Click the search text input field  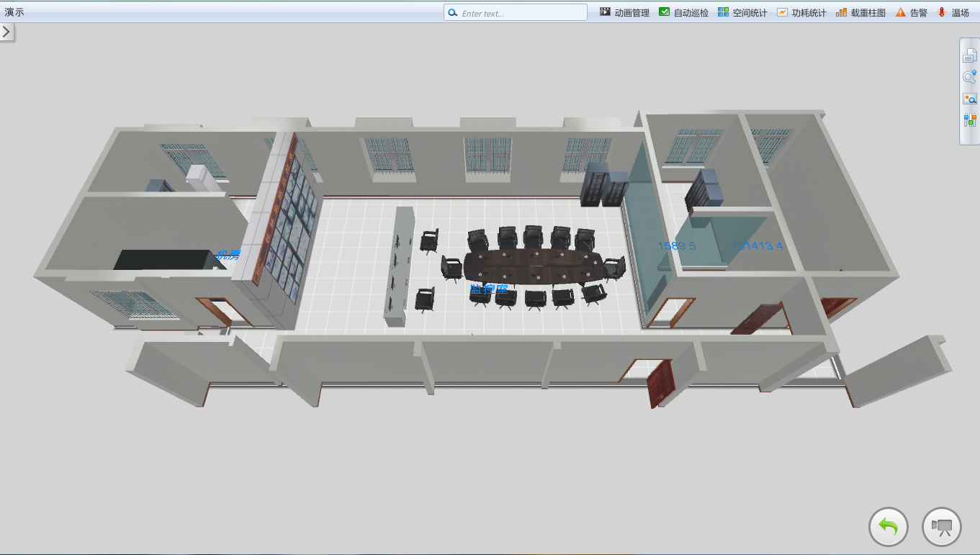coord(522,13)
